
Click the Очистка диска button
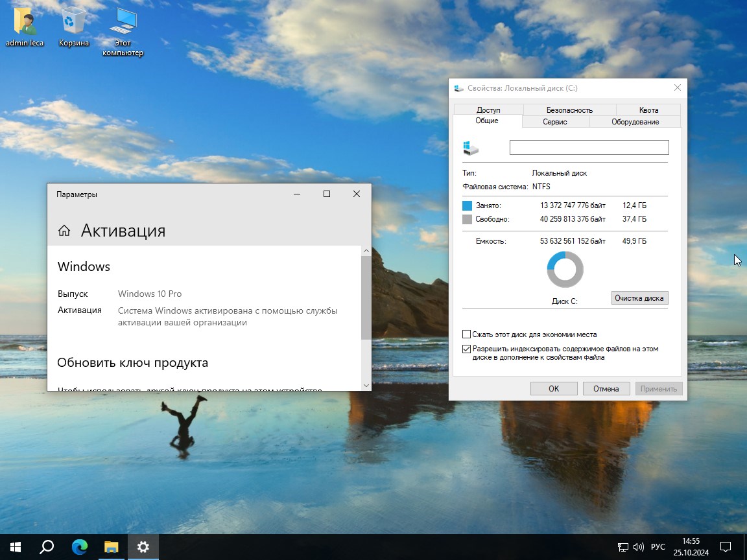tap(639, 298)
